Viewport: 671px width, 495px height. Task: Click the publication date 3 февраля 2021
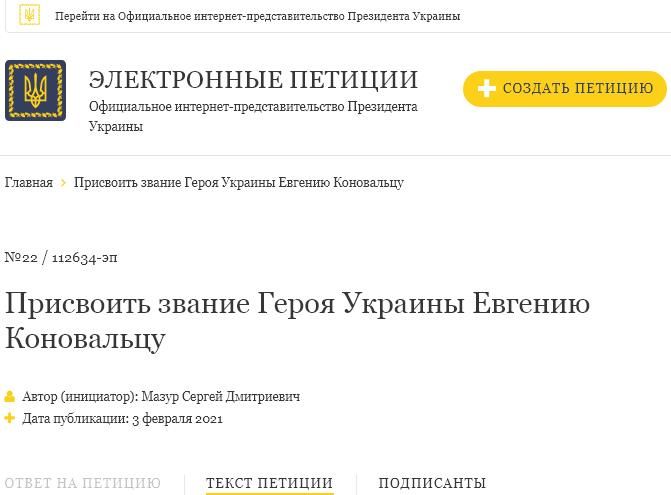click(177, 419)
